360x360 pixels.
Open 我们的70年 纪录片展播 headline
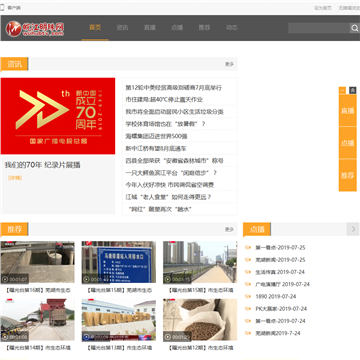(x=42, y=165)
